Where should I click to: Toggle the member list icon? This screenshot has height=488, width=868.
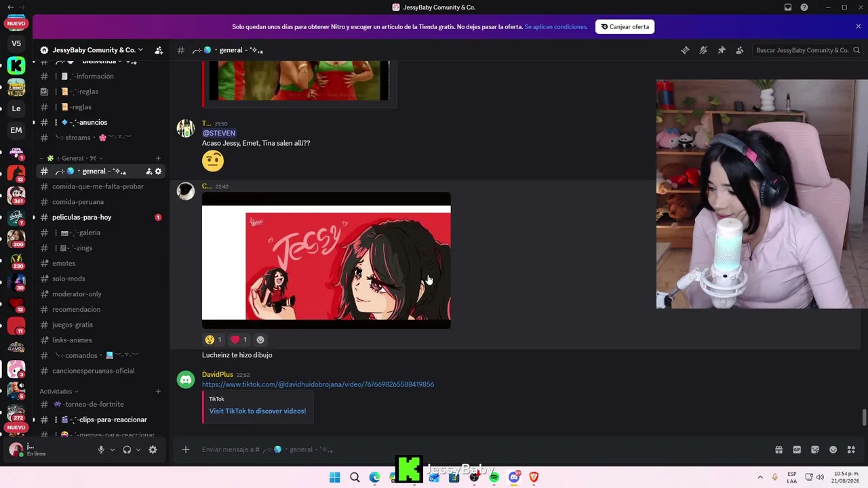(740, 50)
